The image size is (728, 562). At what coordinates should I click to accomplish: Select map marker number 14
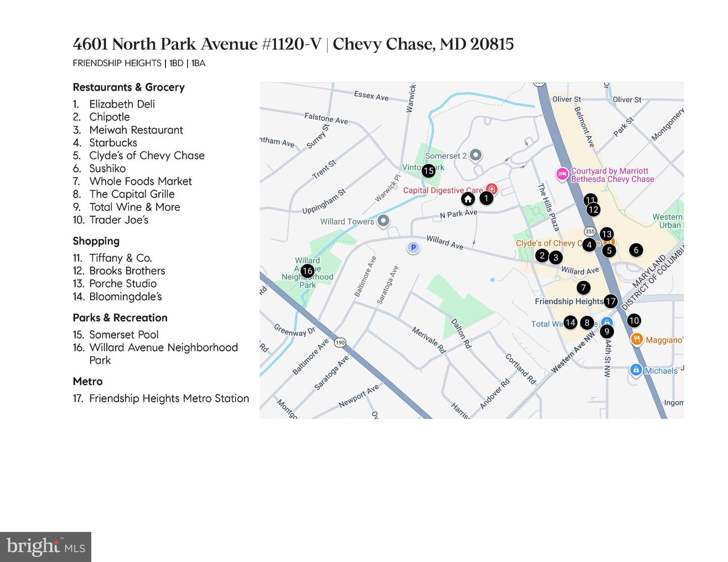[x=570, y=322]
